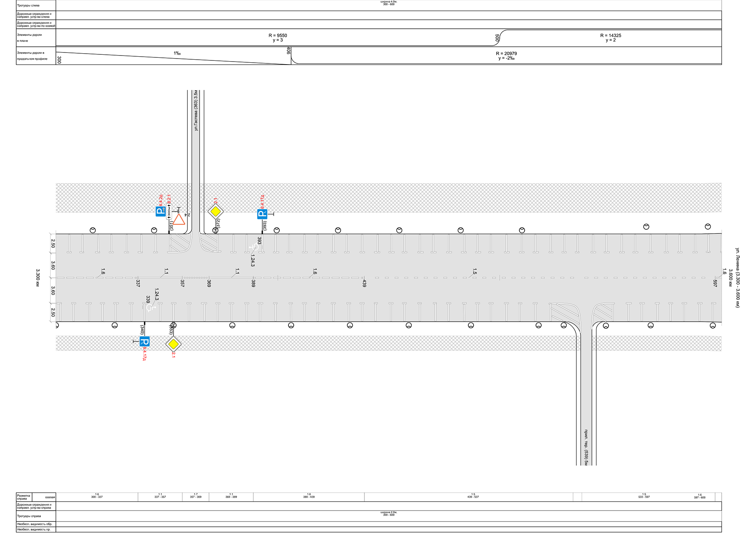756x534 pixels.
Task: Click the '1.5' marking type label on the road
Action: point(475,272)
